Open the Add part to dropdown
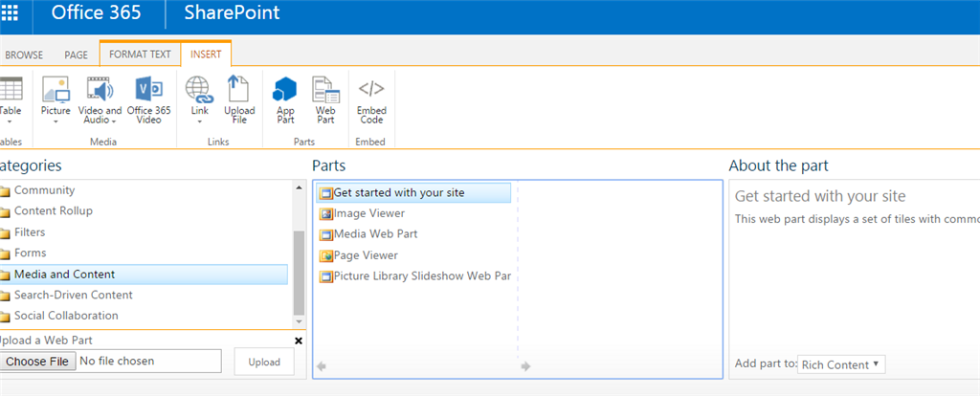The image size is (980, 396). tap(841, 364)
